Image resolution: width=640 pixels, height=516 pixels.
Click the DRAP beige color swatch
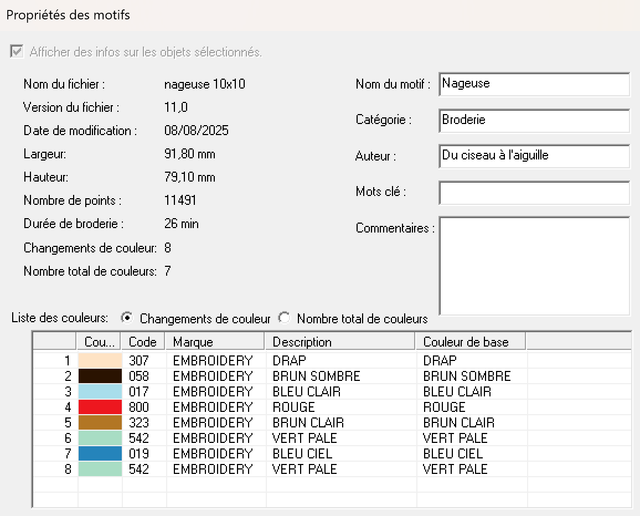point(100,360)
